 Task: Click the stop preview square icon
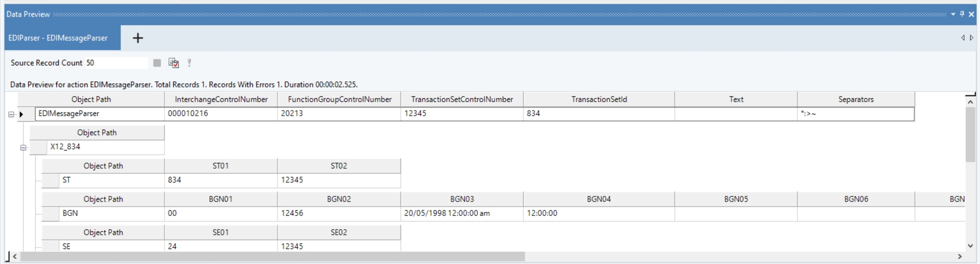click(157, 63)
